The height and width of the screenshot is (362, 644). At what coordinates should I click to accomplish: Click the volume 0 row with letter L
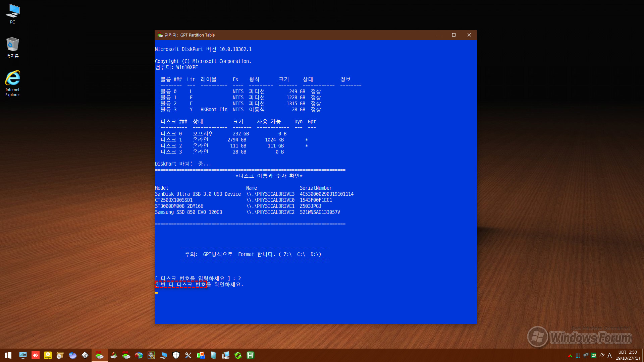tap(241, 92)
